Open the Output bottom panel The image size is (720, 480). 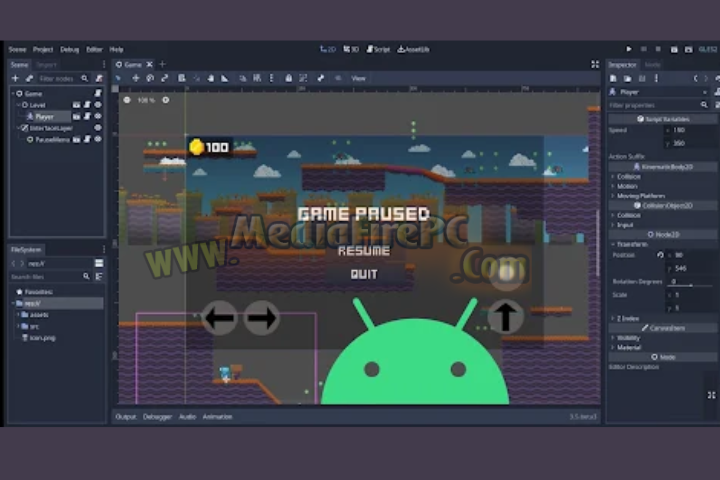click(126, 417)
